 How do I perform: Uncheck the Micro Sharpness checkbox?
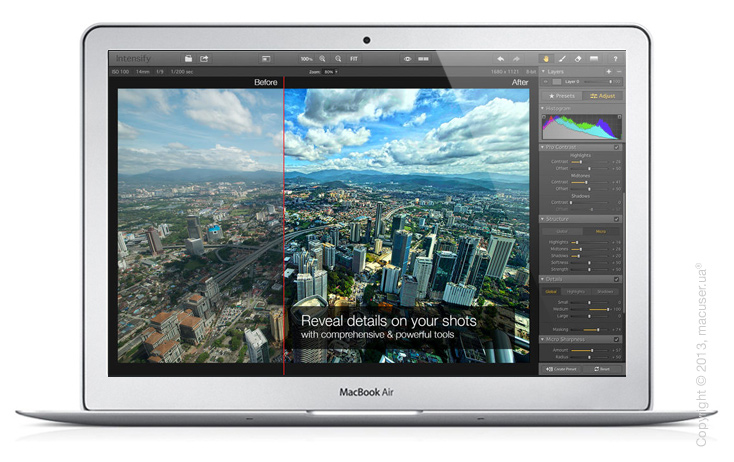click(x=617, y=339)
